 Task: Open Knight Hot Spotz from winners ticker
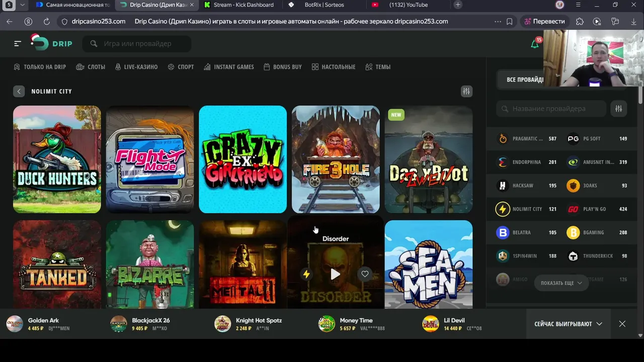coord(248,324)
